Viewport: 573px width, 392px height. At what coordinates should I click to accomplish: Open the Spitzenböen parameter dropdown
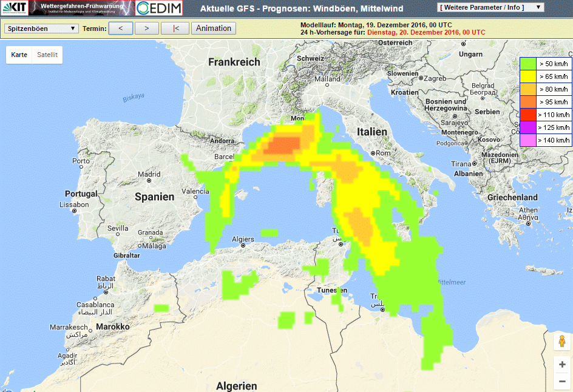tap(41, 29)
